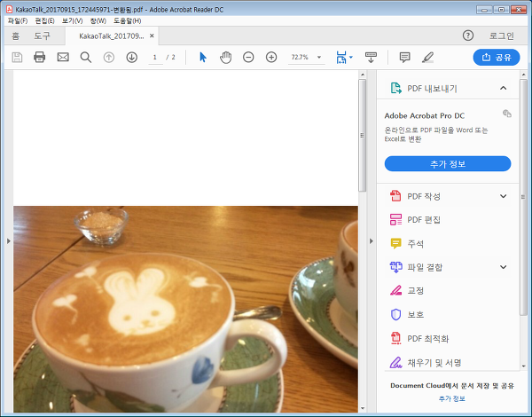
Task: Add a comment with speech bubble icon
Action: 405,57
